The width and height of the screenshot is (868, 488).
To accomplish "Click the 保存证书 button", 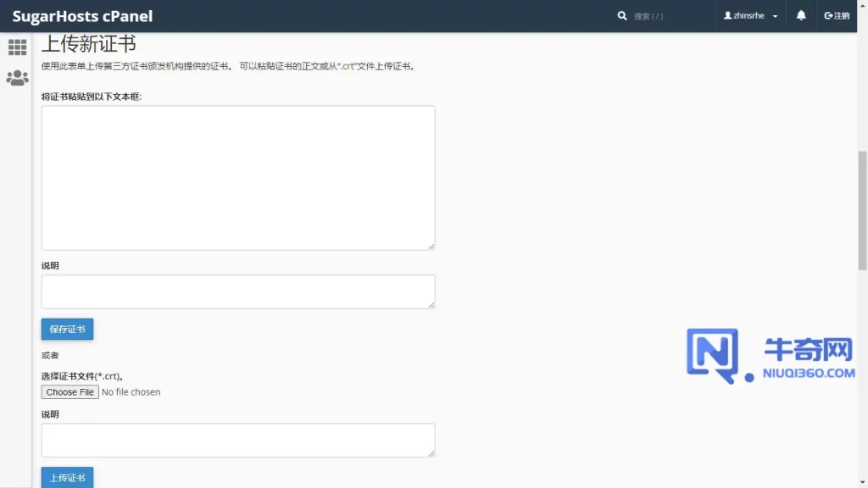I will (x=67, y=330).
